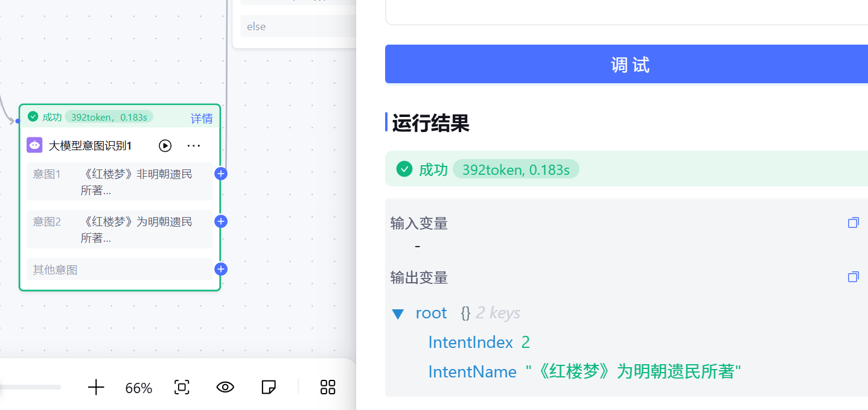
Task: Select the 意图2 row 《红楼梦》为明朝遗民所著
Action: 120,229
